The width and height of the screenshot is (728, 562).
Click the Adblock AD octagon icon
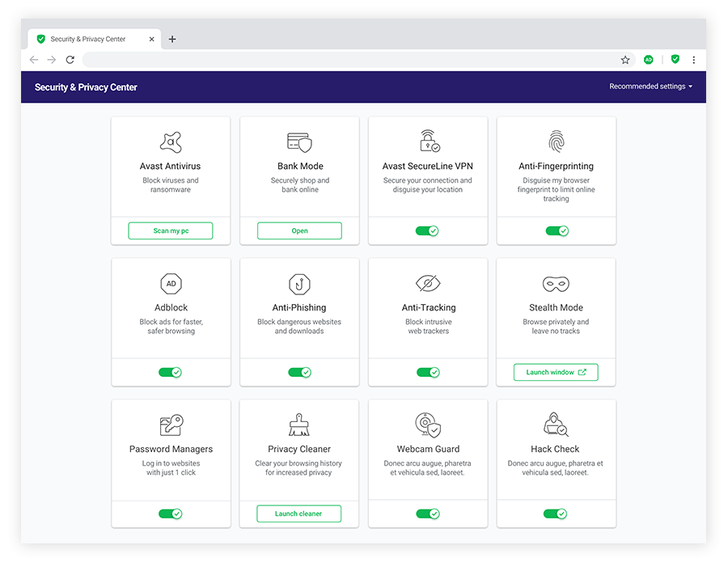click(x=171, y=284)
